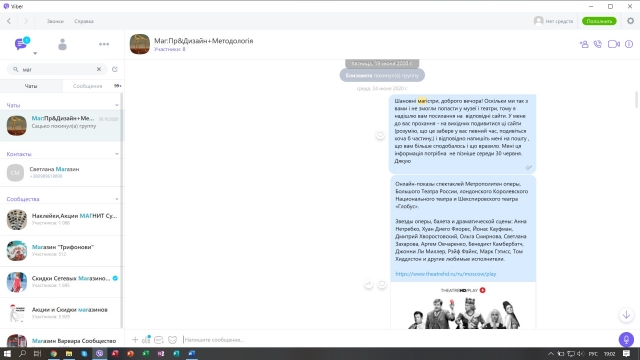Click the message input field
640x360 pixels.
pos(398,340)
